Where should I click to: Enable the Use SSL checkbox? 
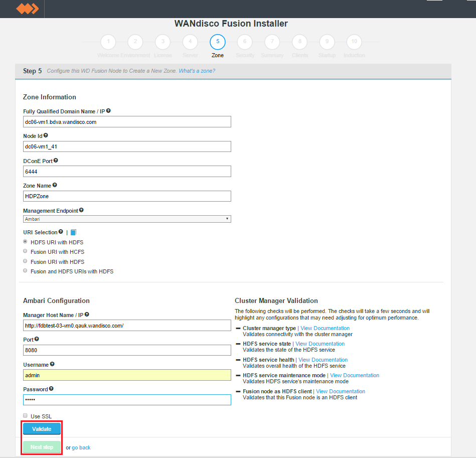[25, 415]
